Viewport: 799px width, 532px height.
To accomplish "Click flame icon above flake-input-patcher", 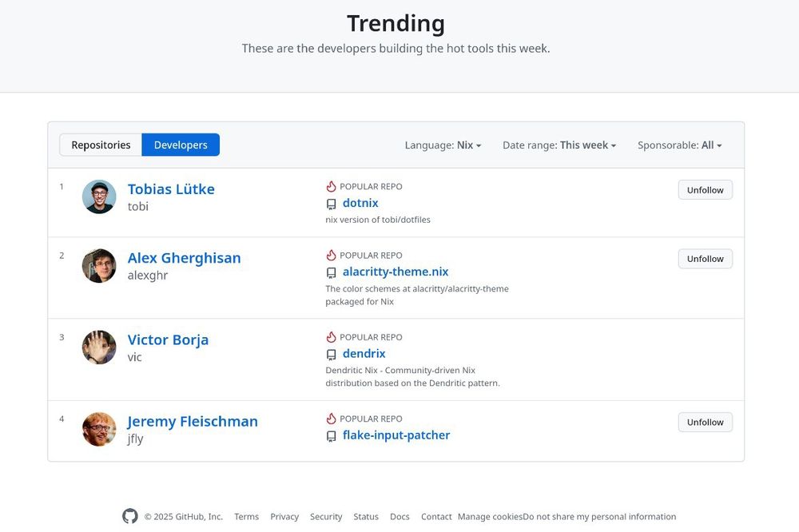I will point(332,419).
